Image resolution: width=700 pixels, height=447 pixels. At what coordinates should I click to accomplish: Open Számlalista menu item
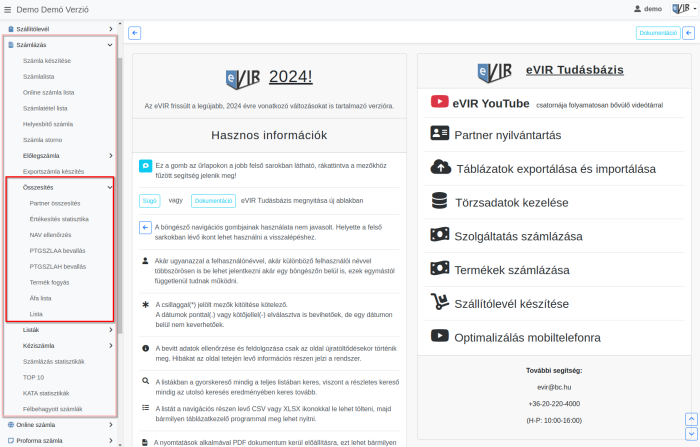38,77
